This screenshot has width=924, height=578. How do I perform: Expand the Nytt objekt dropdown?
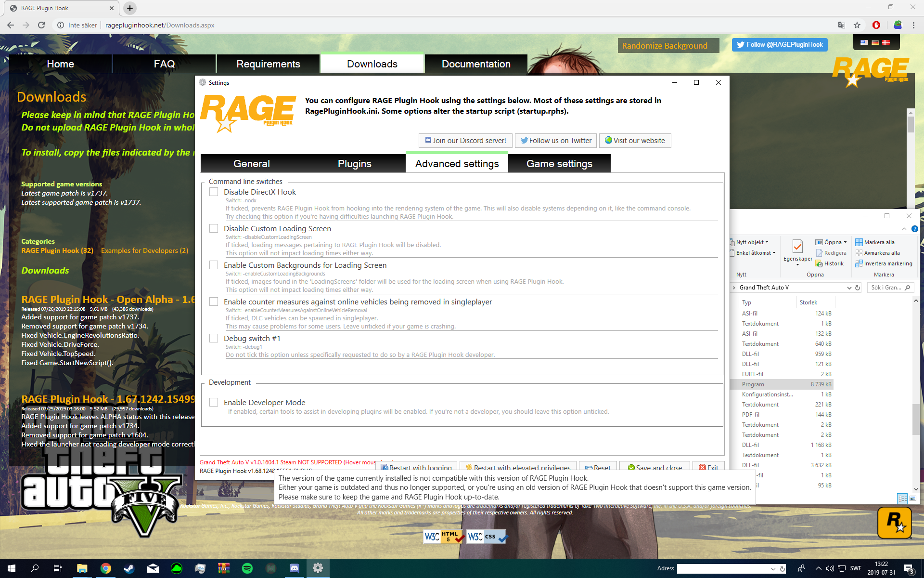[x=767, y=242]
